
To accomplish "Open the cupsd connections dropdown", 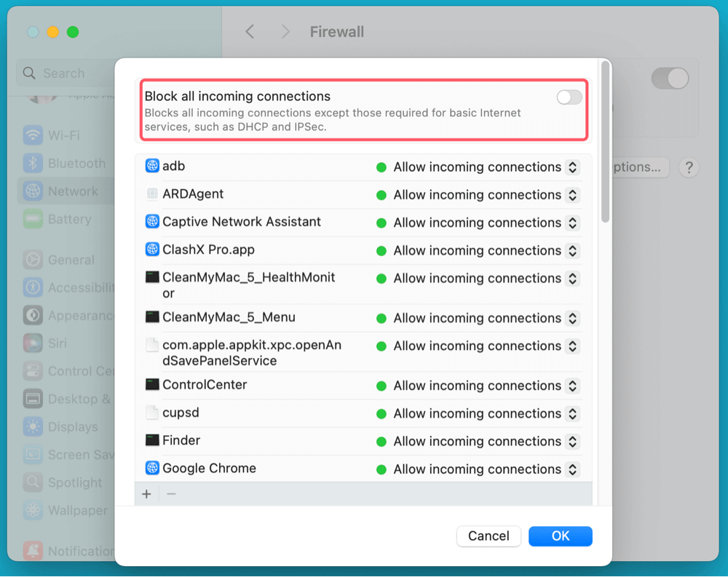I will (x=572, y=413).
